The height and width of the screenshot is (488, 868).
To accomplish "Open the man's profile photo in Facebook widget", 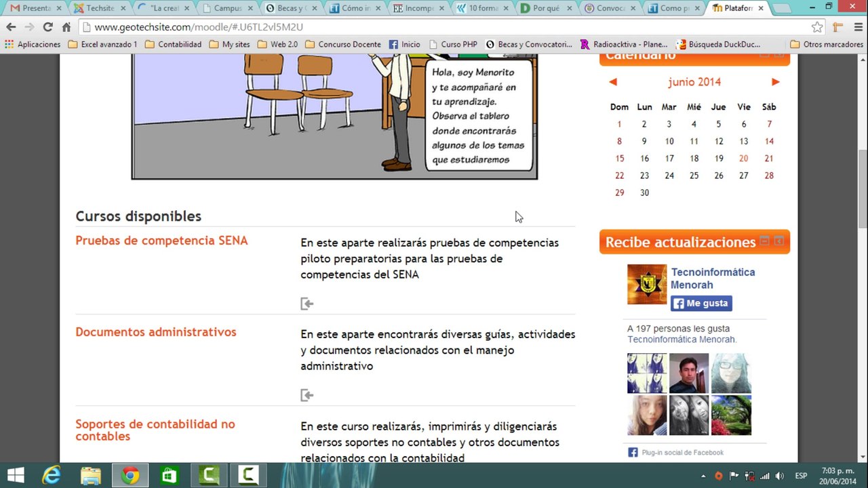I will tap(689, 373).
